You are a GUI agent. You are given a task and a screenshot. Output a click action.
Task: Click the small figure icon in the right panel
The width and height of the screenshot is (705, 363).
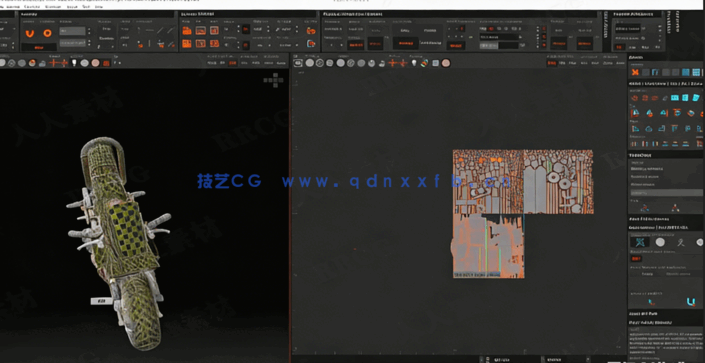[x=681, y=242]
